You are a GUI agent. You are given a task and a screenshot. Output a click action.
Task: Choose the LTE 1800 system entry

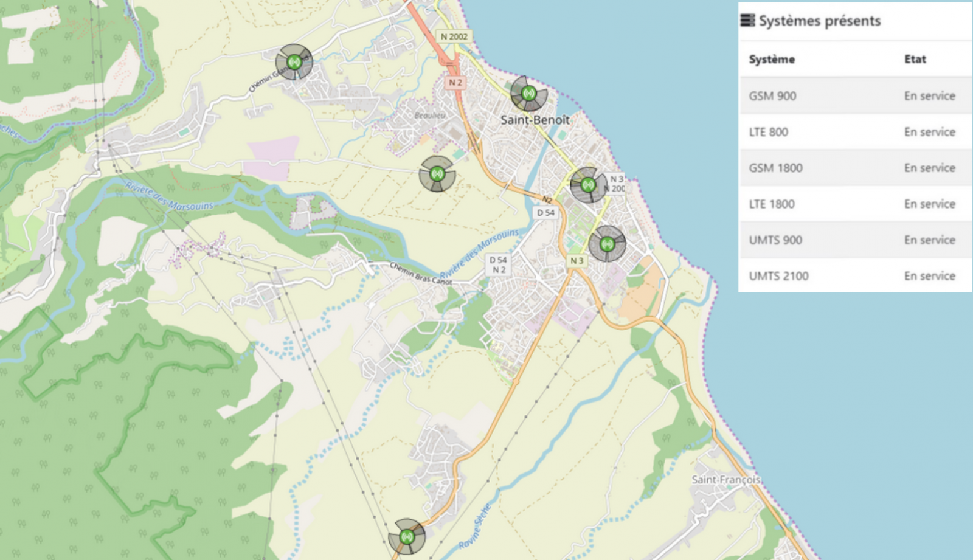point(854,204)
